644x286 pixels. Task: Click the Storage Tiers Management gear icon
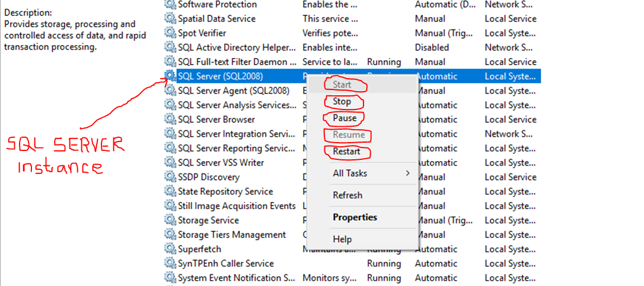click(x=170, y=234)
